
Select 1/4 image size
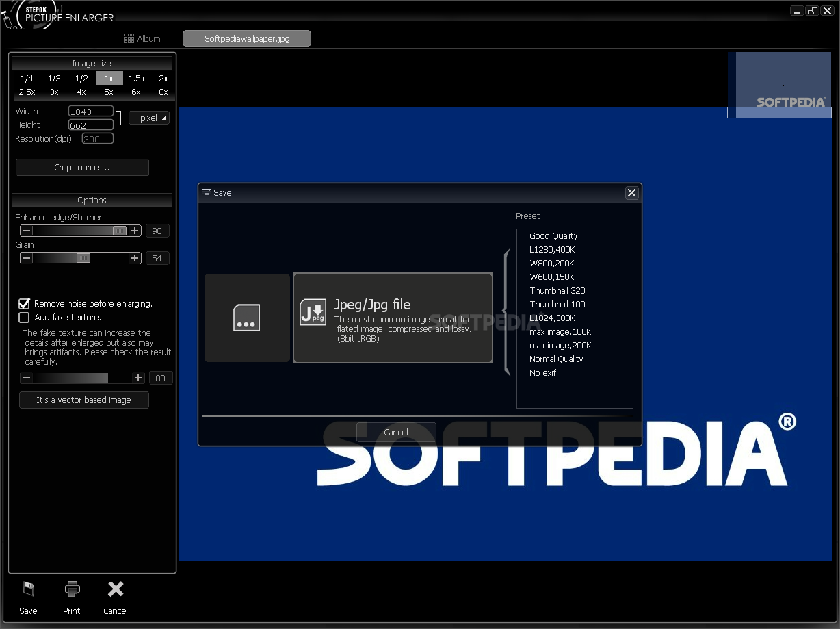pyautogui.click(x=27, y=79)
